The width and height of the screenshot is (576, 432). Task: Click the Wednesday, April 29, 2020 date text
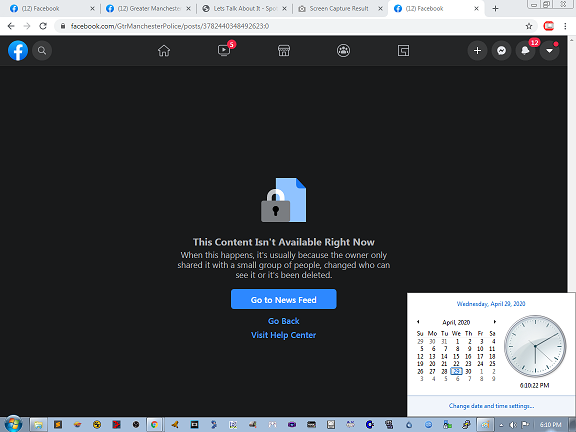[x=491, y=304]
